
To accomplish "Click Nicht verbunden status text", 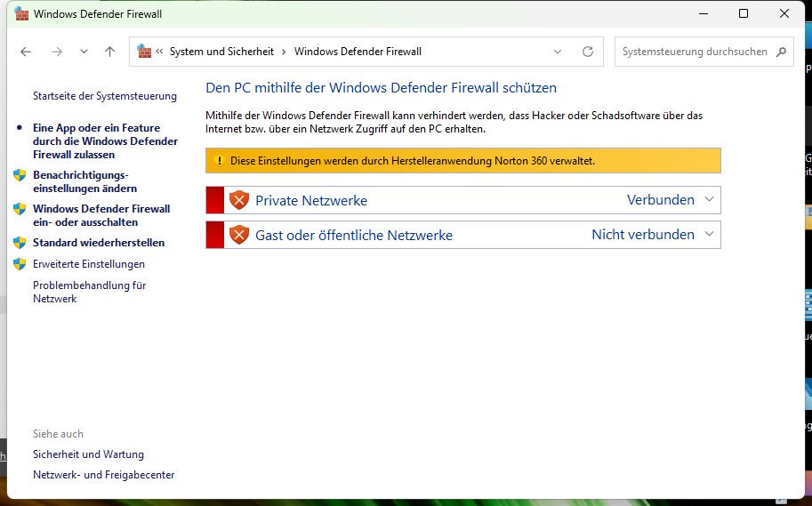I will coord(643,234).
